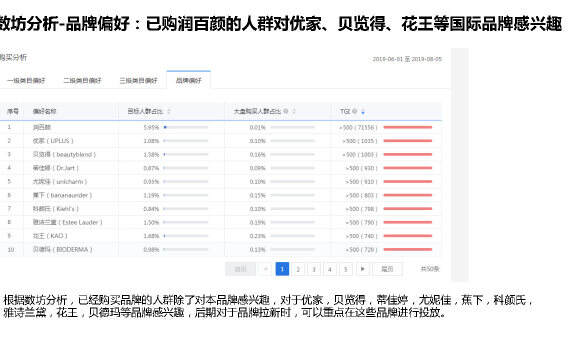This screenshot has height=360, width=570.
Task: Sort by TGI column arrow
Action: click(x=362, y=112)
